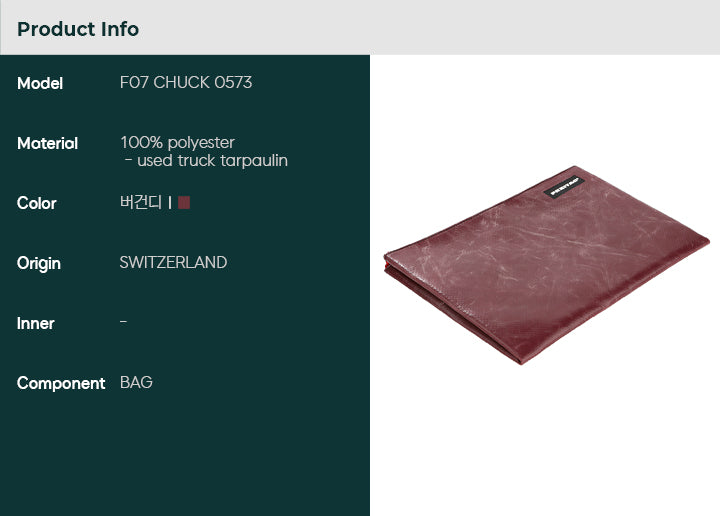720x516 pixels.
Task: Click the Color label
Action: [x=37, y=203]
